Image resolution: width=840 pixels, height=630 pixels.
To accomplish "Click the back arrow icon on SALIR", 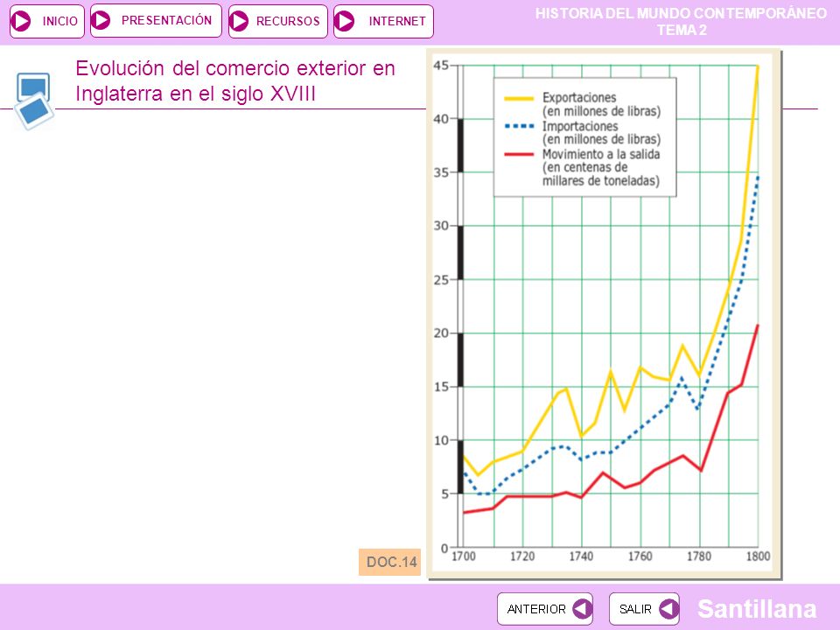I will click(x=668, y=609).
